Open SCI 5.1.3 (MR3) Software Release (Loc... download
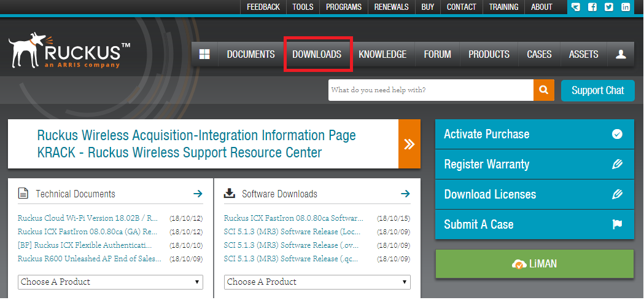The width and height of the screenshot is (644, 300). (x=292, y=232)
